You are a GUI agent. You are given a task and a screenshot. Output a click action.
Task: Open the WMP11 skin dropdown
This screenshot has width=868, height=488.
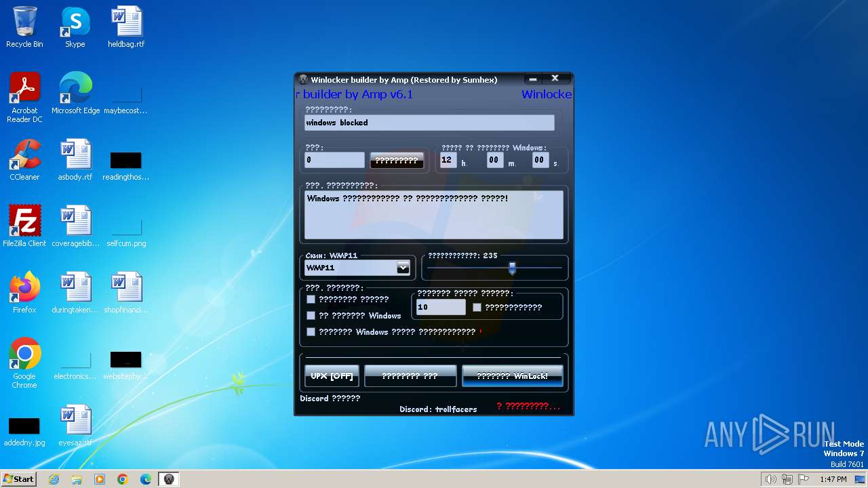(403, 268)
